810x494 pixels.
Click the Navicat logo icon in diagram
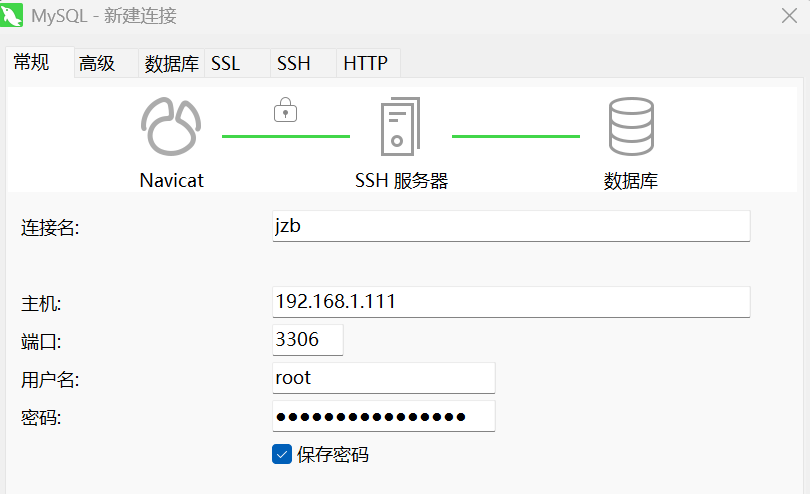(171, 126)
